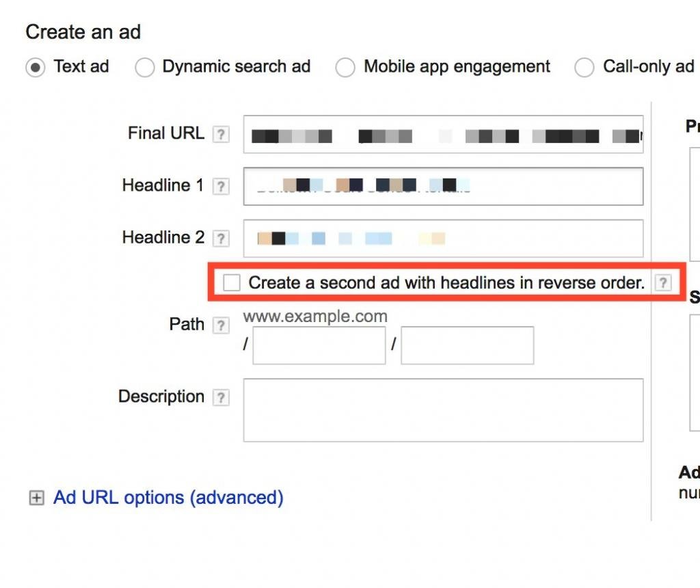Choose Dynamic search ad type
The width and height of the screenshot is (700, 588).
click(144, 68)
